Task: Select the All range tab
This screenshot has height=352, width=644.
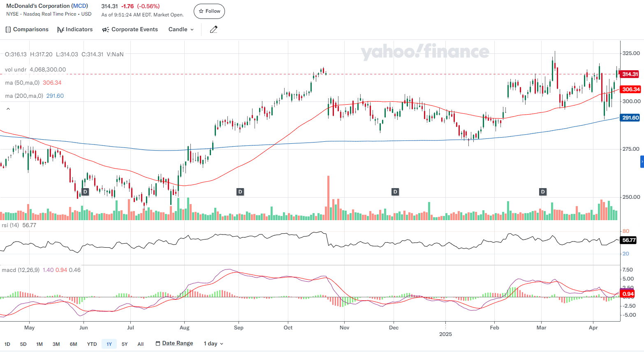Action: pyautogui.click(x=141, y=344)
